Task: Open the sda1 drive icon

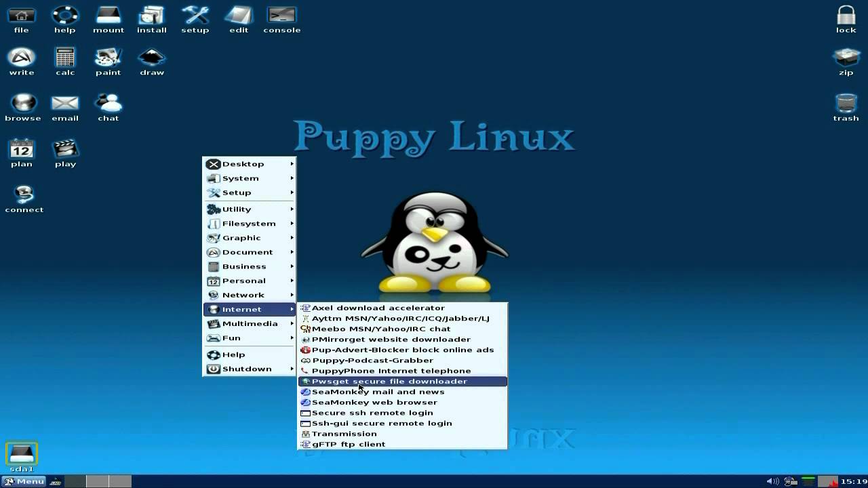Action: [22, 457]
